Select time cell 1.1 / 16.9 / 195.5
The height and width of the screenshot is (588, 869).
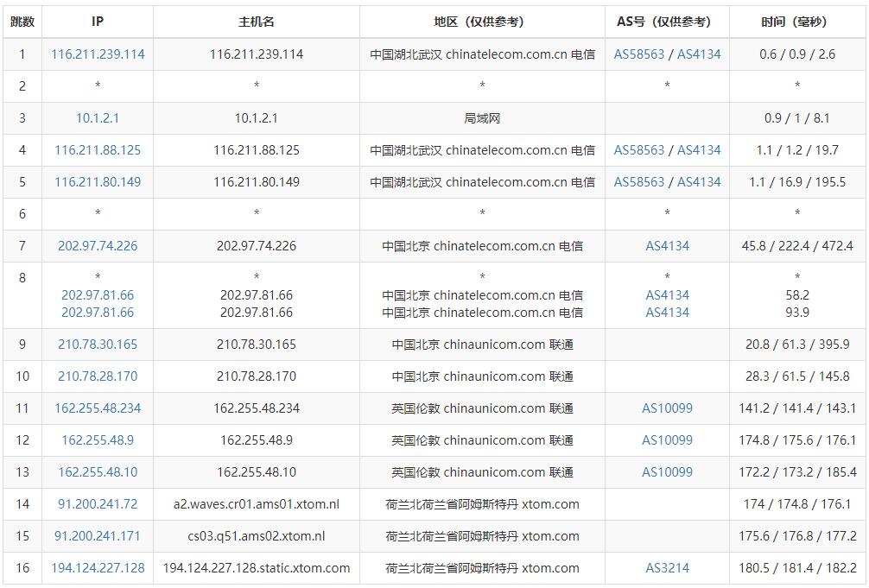tap(797, 182)
